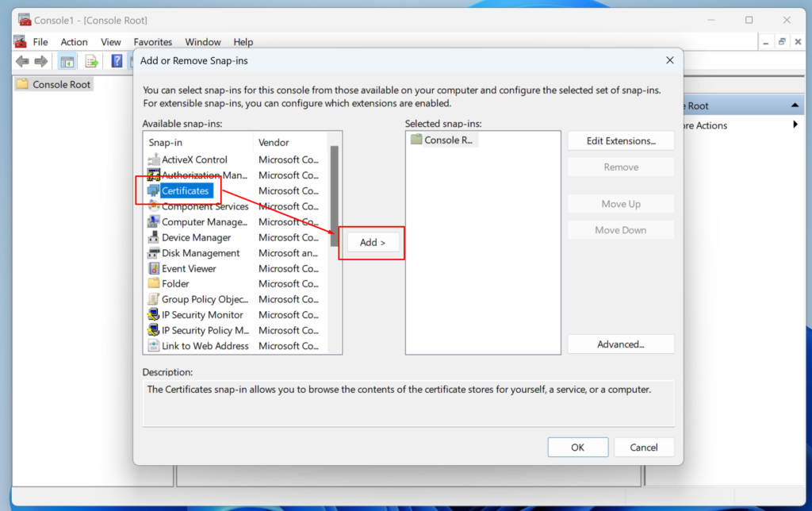Collapse the Root section in Actions pane
The width and height of the screenshot is (812, 511).
tap(795, 106)
